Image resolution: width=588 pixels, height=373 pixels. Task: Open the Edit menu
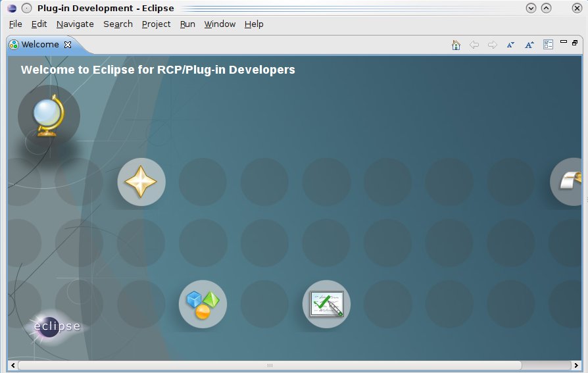[x=39, y=24]
